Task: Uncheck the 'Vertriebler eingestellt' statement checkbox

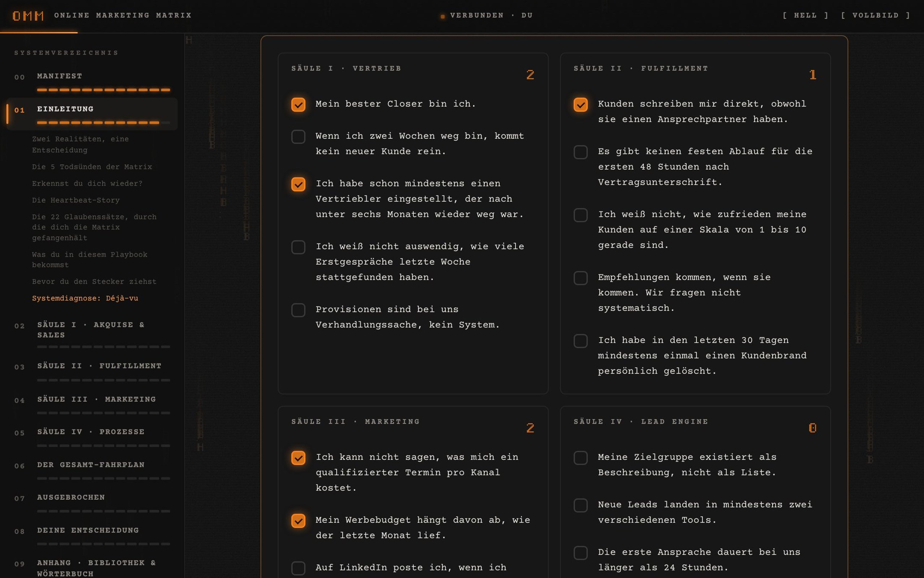Action: click(x=298, y=184)
